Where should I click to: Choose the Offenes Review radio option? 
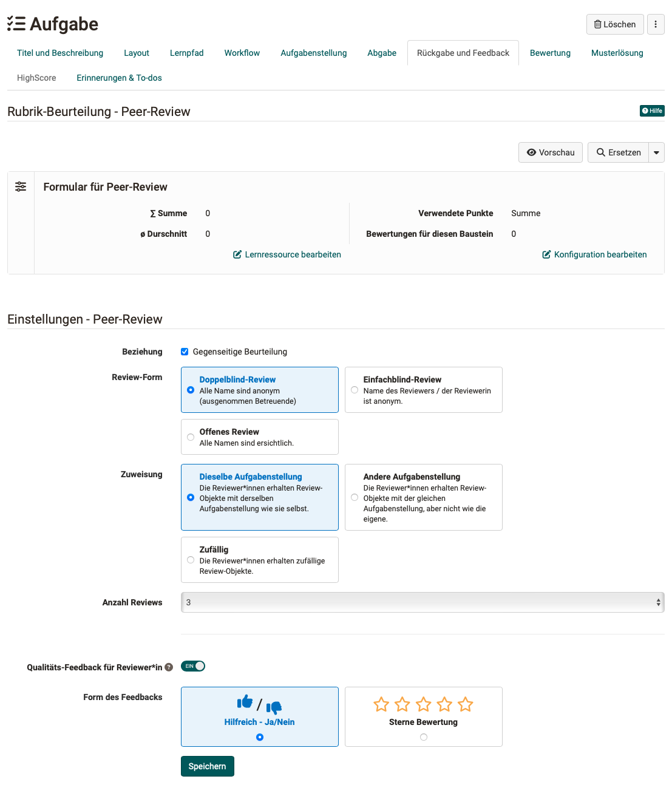(191, 437)
